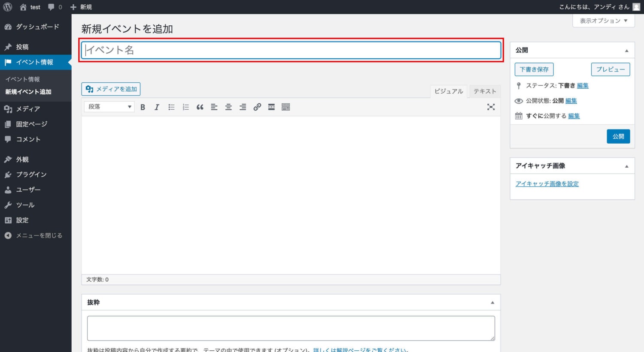The width and height of the screenshot is (644, 352).
Task: Toggle the toolbar kitchen sink icon
Action: (286, 107)
